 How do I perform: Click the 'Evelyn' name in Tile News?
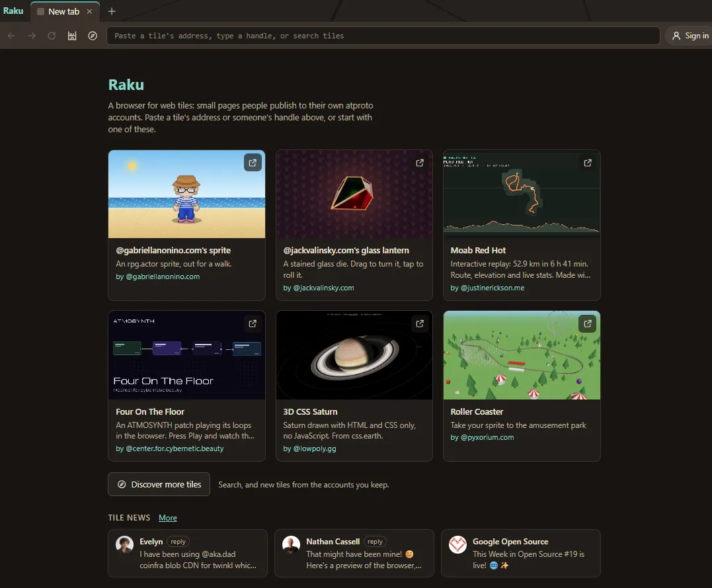[x=151, y=542]
